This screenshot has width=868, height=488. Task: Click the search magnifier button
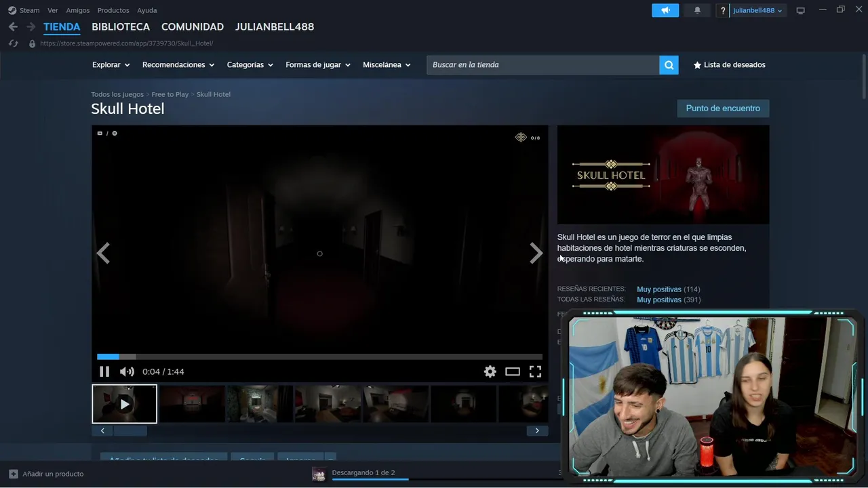669,65
